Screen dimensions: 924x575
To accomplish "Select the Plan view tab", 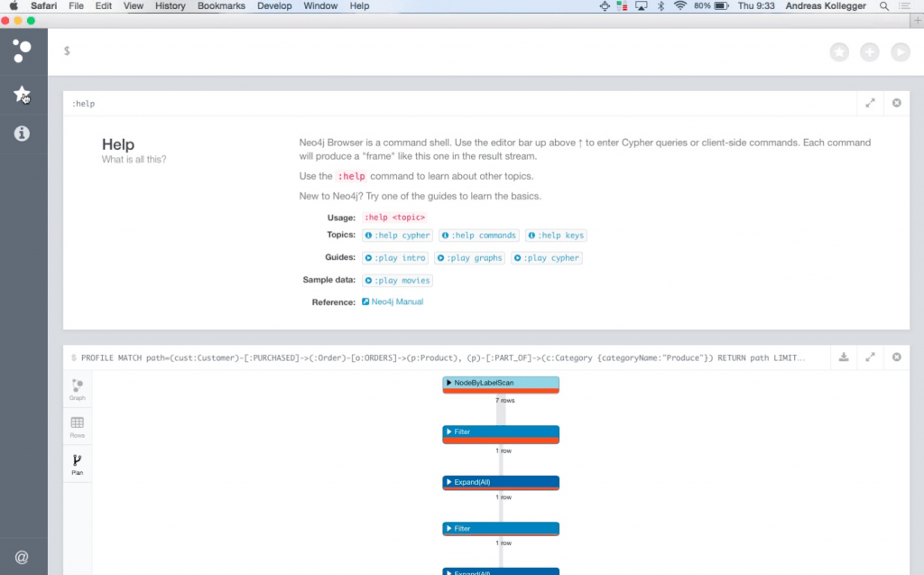I will pos(78,464).
